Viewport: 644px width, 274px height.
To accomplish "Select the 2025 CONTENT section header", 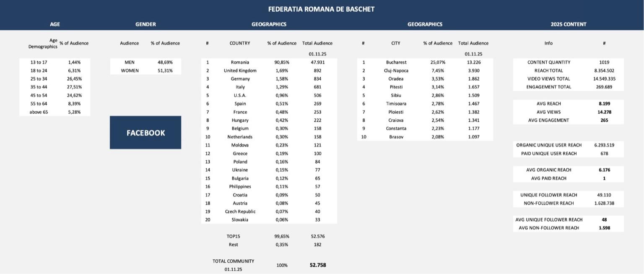I will 568,24.
